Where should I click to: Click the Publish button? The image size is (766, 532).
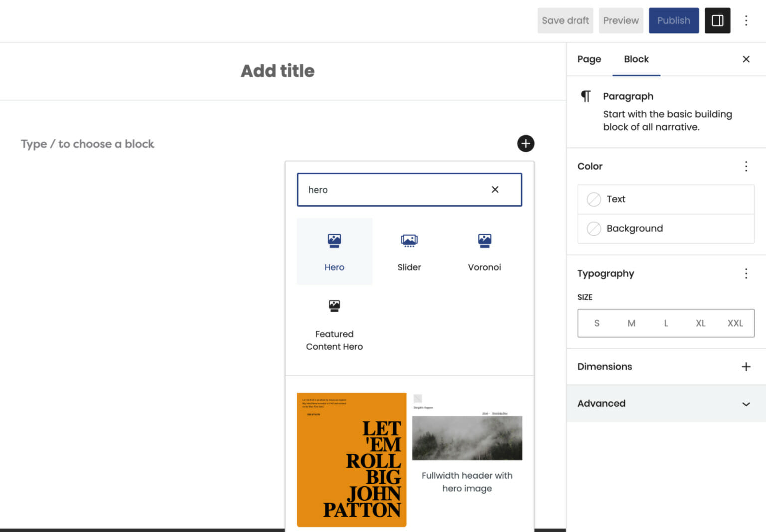click(673, 20)
